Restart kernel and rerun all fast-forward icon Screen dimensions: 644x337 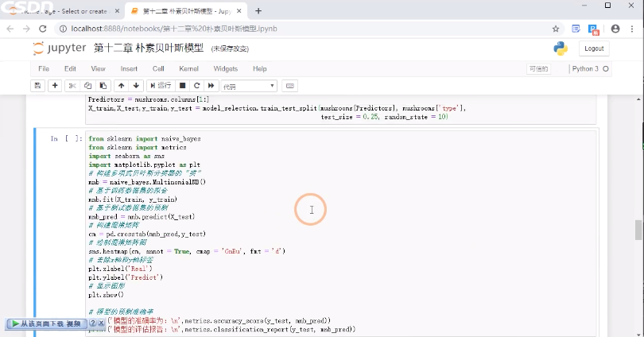point(211,85)
